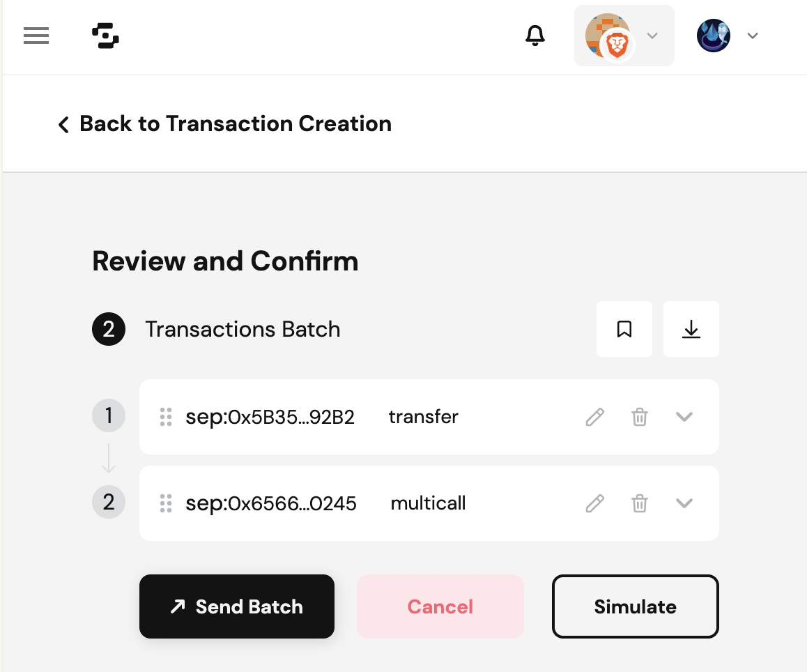807x672 pixels.
Task: Delete the multicall transaction
Action: point(639,503)
